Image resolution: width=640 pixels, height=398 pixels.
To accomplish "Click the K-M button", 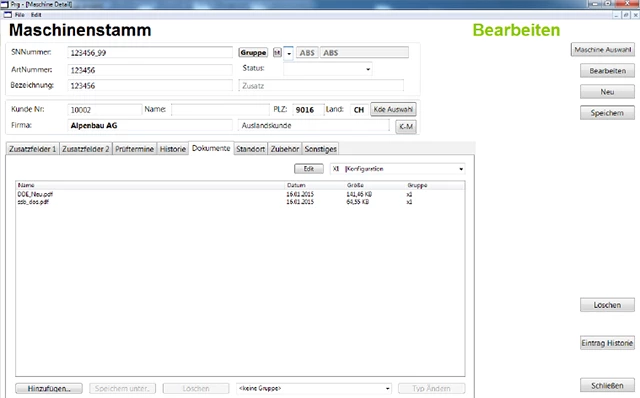I will 406,127.
